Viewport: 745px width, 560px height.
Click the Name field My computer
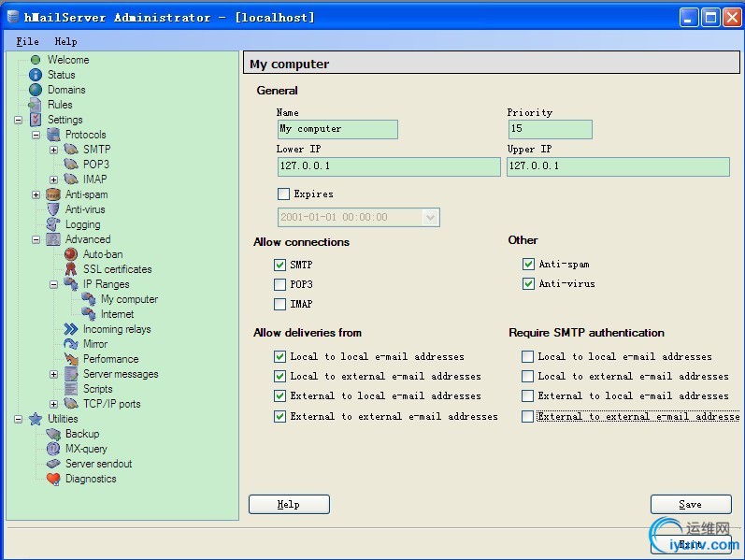pos(337,129)
